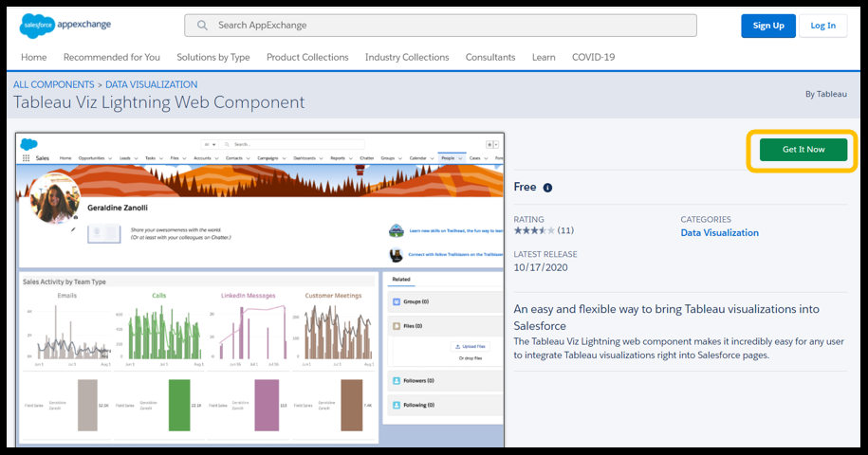Click the Trailhead badge icon in screenshot
This screenshot has width=868, height=455.
397,230
